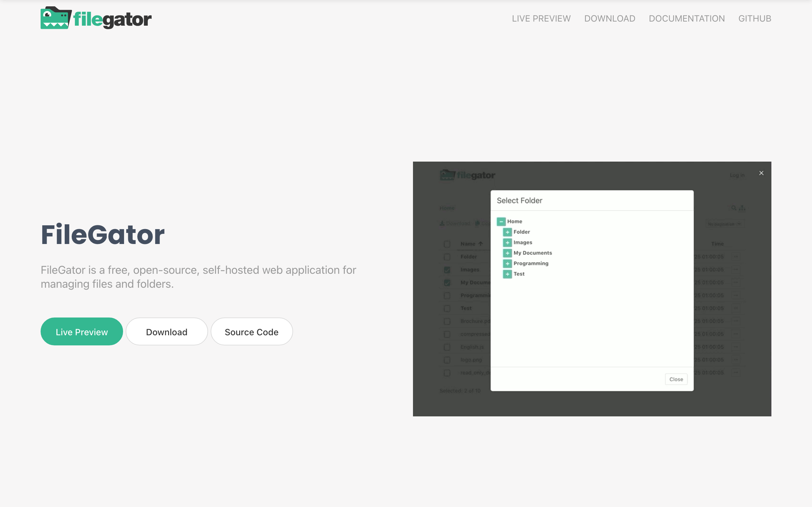
Task: Uncheck the My Documents row checkbox
Action: (x=447, y=283)
